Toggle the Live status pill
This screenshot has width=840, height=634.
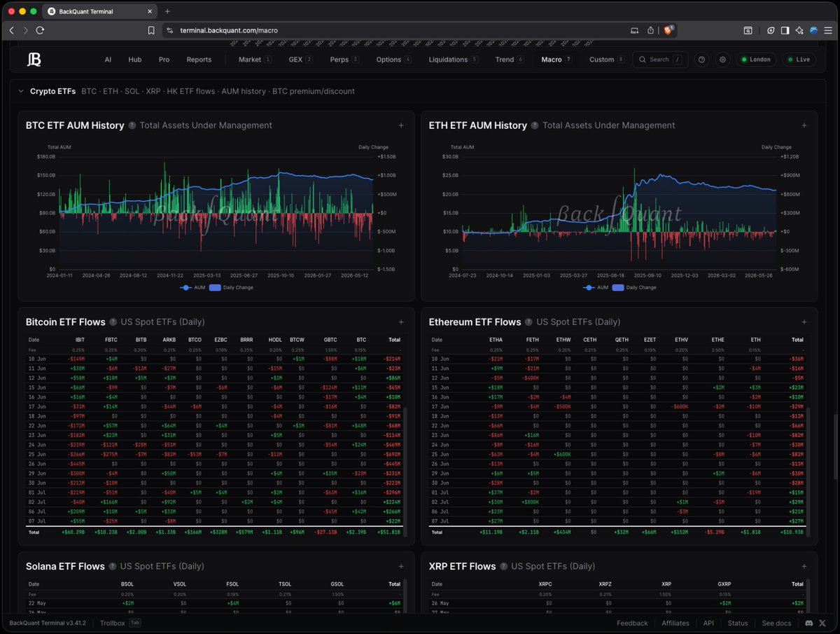click(799, 60)
